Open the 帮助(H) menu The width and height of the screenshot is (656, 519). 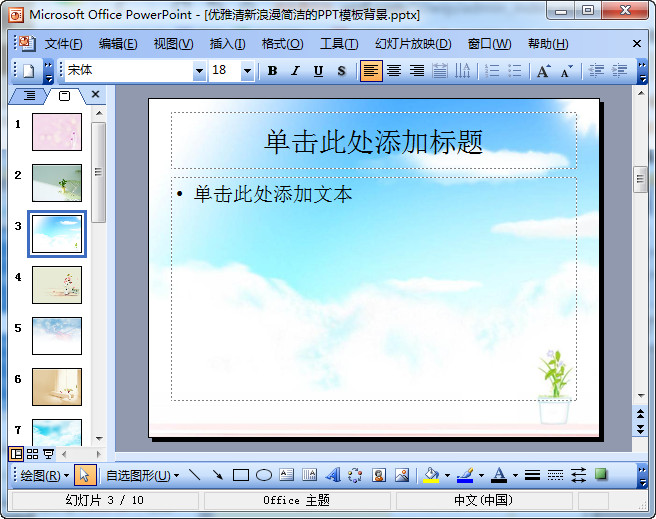(548, 43)
